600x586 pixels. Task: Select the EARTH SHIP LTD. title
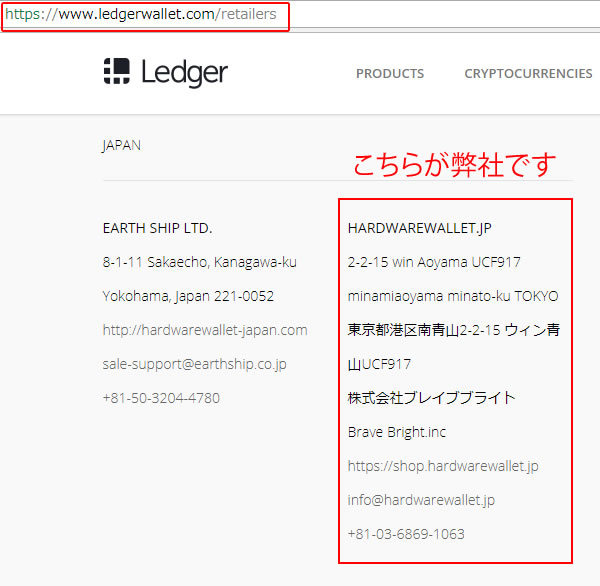point(157,228)
